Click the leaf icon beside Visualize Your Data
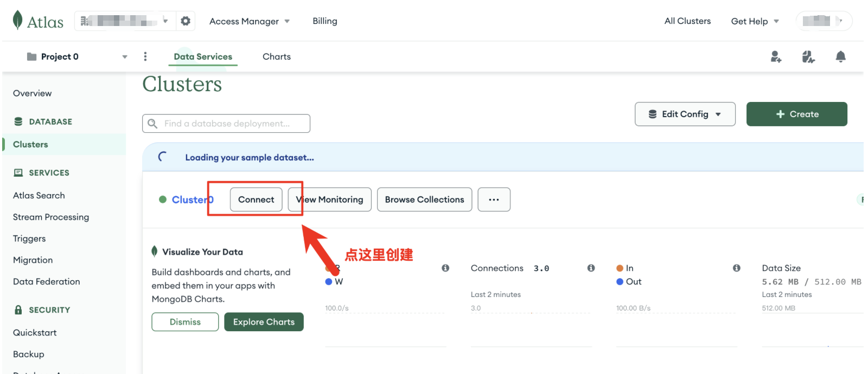The height and width of the screenshot is (374, 868). (x=155, y=252)
